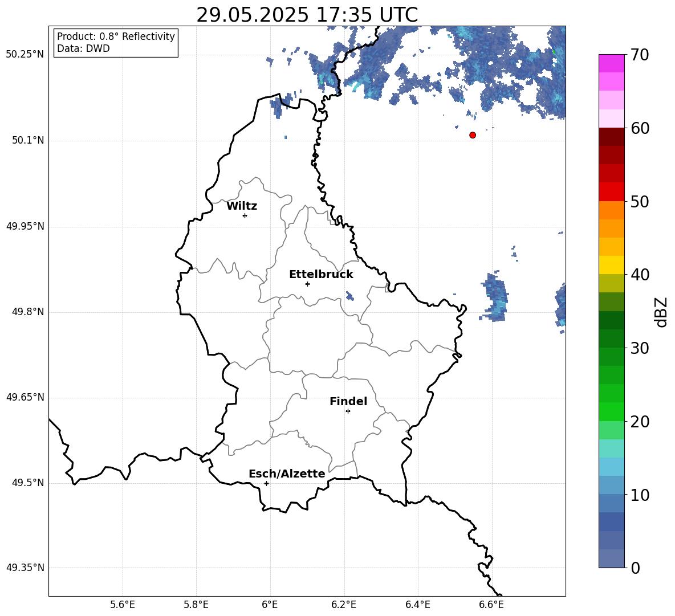Click the colorbar tick label 20

pos(640,422)
